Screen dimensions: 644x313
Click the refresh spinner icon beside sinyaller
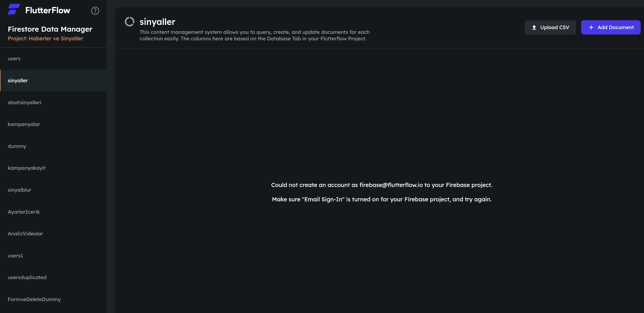130,22
